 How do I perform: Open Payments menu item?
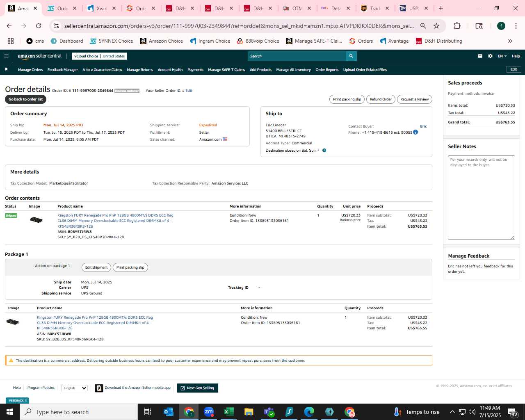tap(195, 70)
